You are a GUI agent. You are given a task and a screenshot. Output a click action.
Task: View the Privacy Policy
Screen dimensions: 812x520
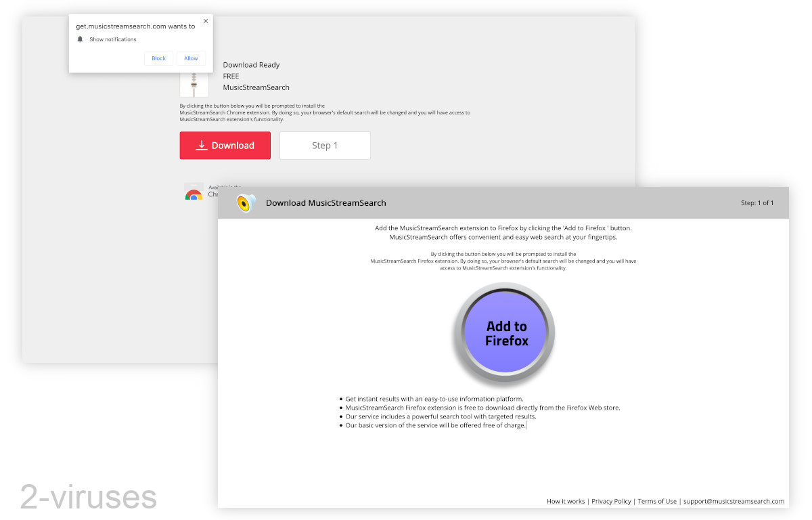(611, 501)
